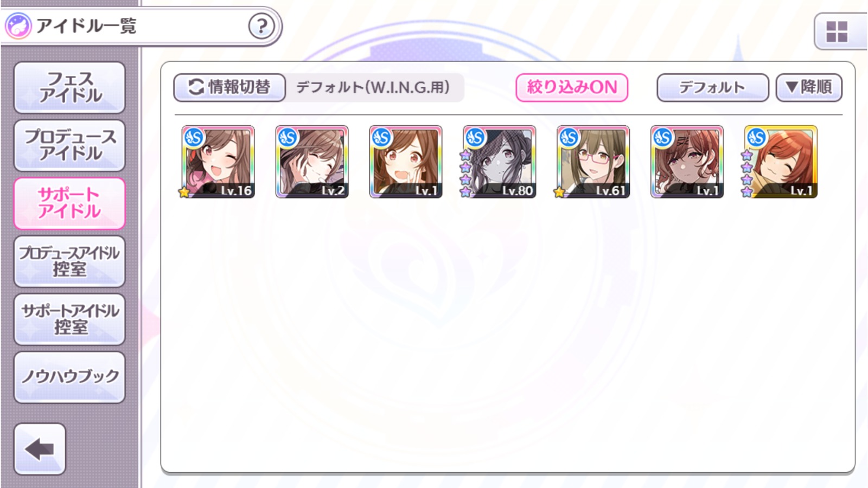Choose the Lv.80 four-star idol card
This screenshot has height=488, width=868.
tap(500, 162)
